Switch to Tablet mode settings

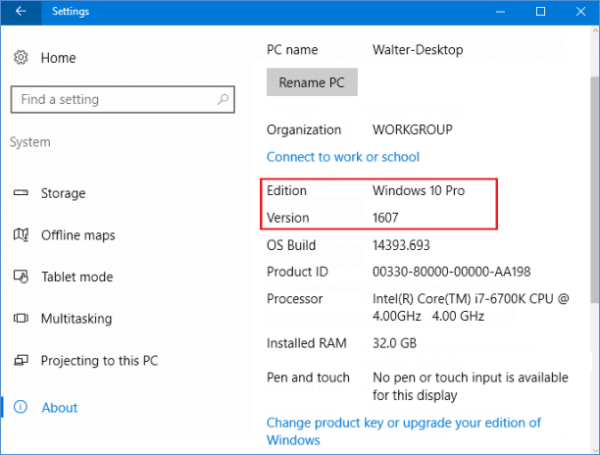pos(77,277)
